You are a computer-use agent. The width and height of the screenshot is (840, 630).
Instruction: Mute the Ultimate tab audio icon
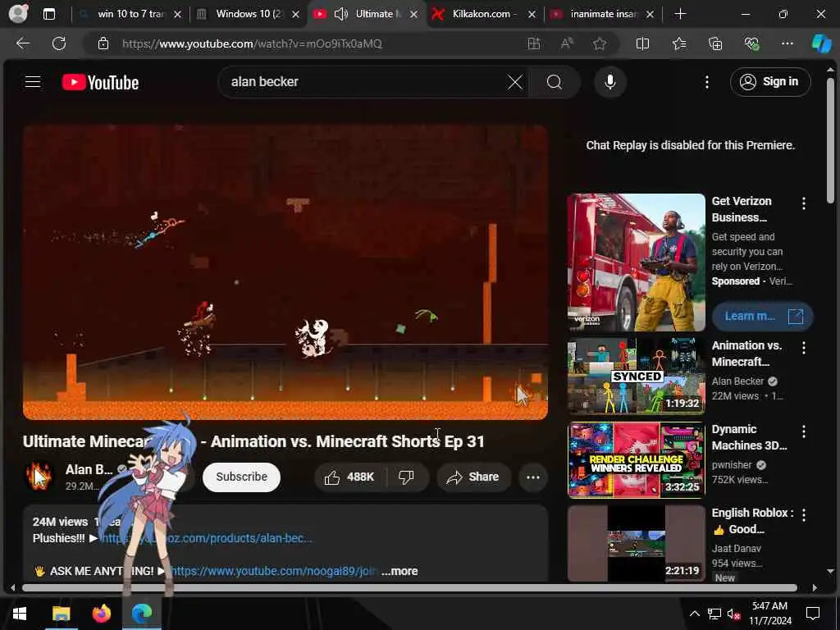point(341,14)
